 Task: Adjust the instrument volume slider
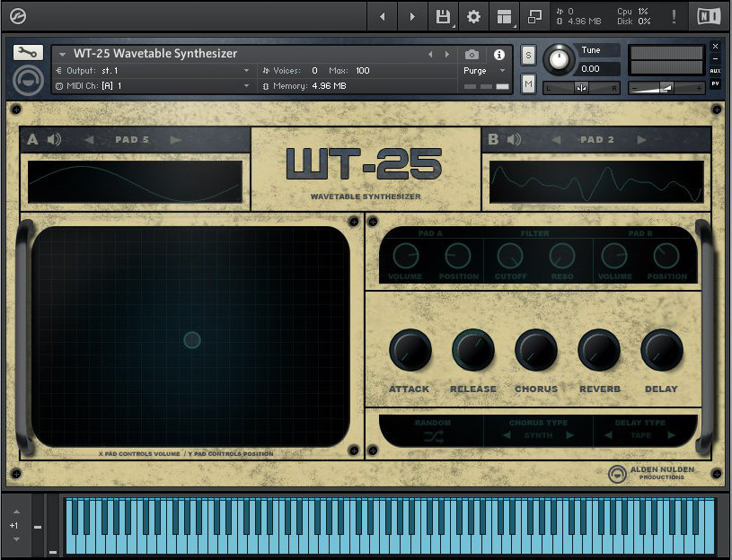(x=666, y=87)
